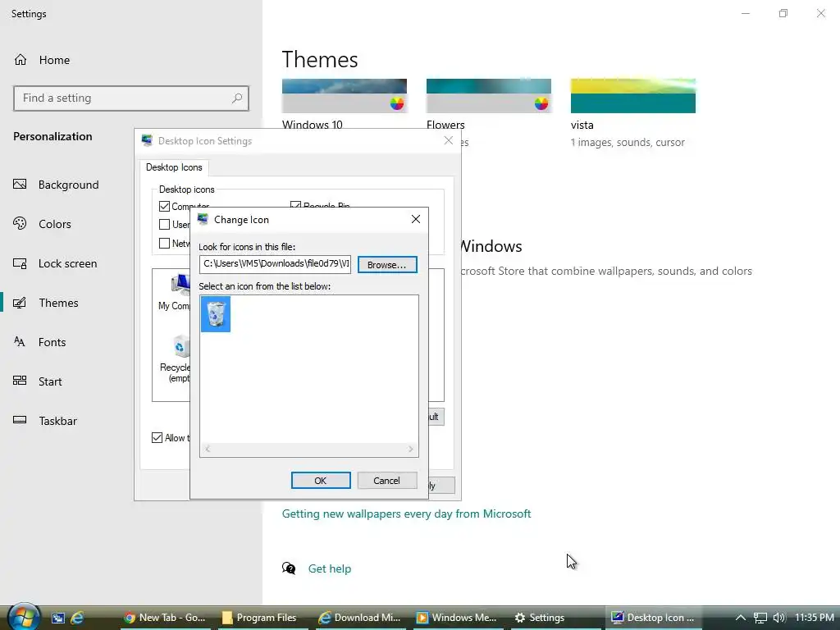
Task: Toggle Allow themes to change icons checkbox
Action: [157, 438]
